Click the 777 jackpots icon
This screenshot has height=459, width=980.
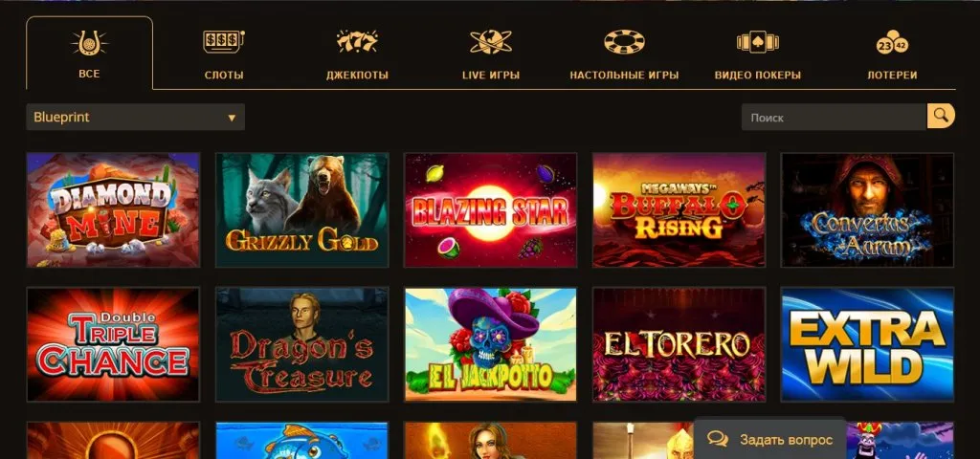[357, 42]
